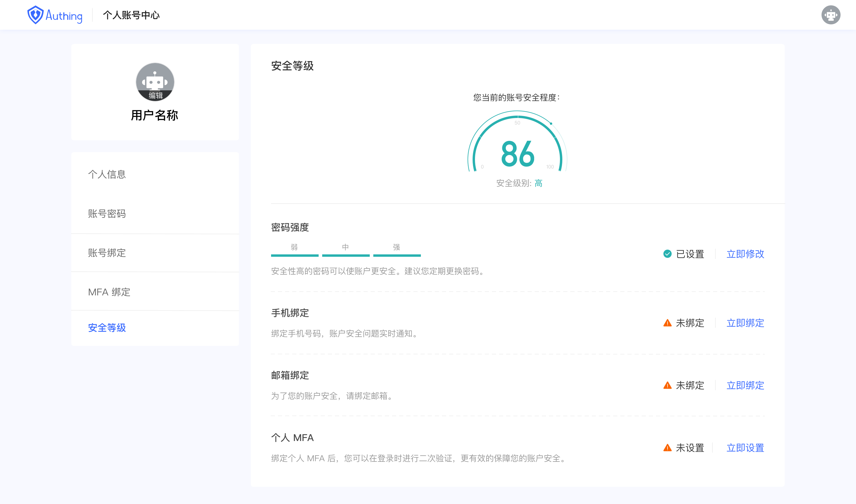Click the 编辑 profile avatar in sidebar
Viewport: 856px width, 504px height.
(x=155, y=82)
